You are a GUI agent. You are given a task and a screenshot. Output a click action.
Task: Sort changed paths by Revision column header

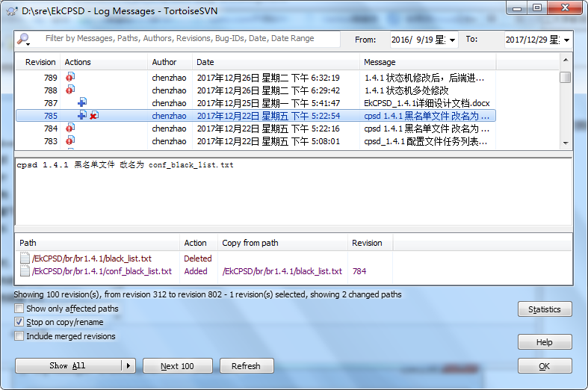[370, 243]
